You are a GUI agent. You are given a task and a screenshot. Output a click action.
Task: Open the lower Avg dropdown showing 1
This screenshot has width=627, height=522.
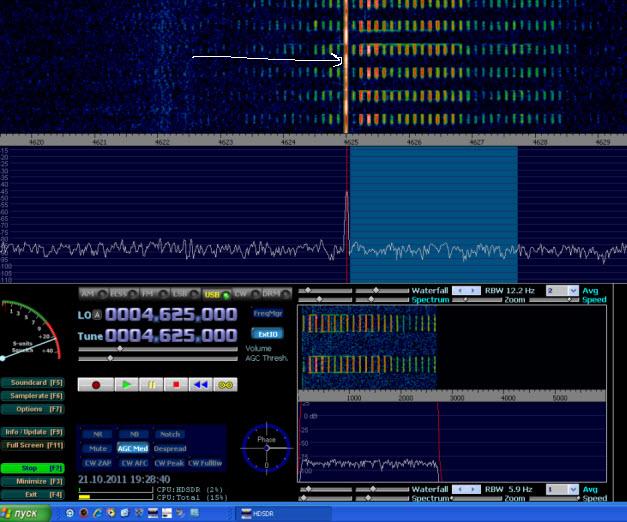coord(562,489)
